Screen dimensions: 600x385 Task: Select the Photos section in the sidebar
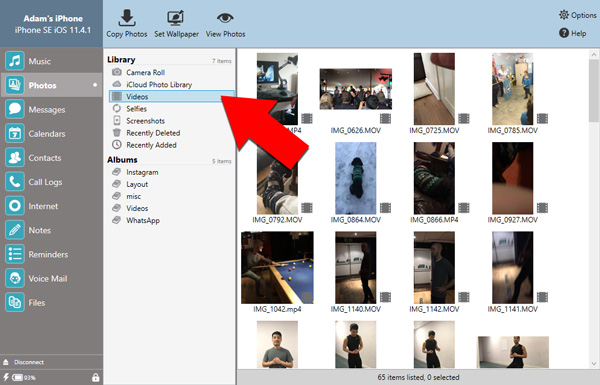pos(51,85)
